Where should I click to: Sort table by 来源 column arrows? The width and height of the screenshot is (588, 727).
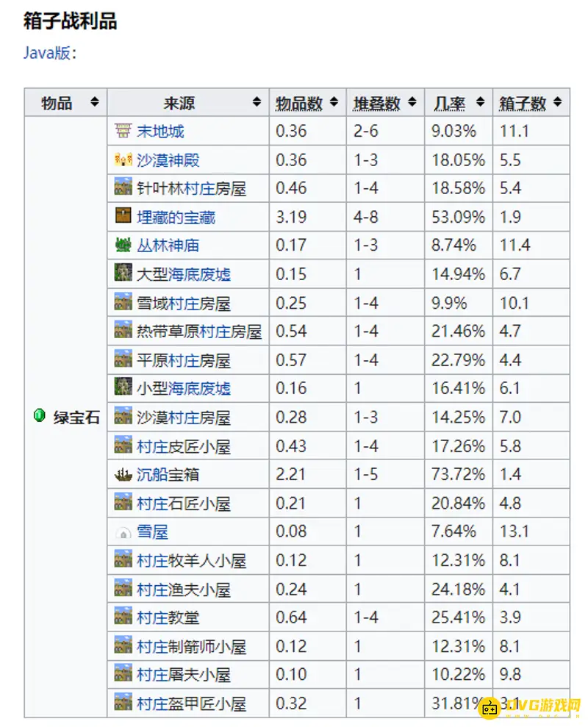click(257, 102)
